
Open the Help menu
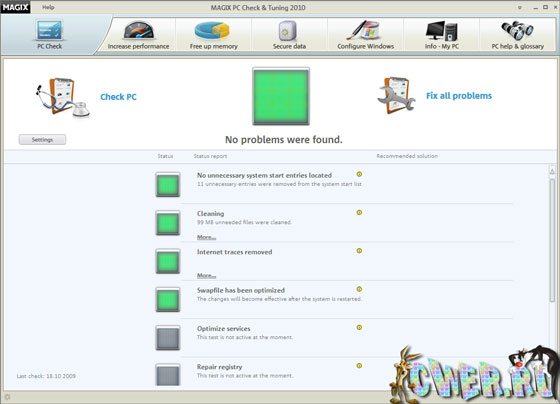click(x=48, y=7)
